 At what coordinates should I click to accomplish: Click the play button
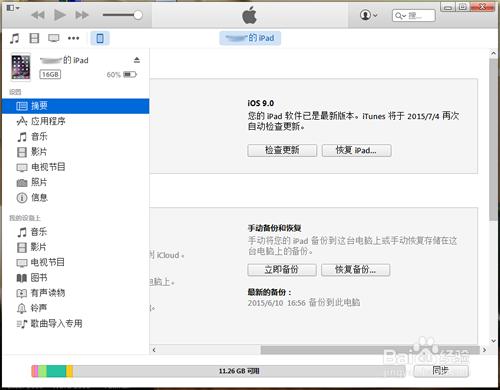tap(60, 15)
